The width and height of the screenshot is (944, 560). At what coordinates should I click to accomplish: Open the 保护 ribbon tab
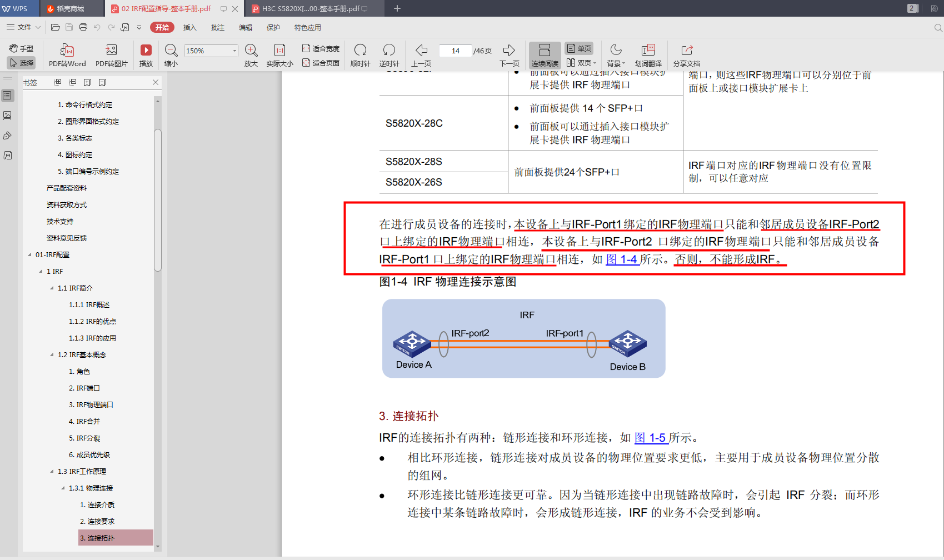click(x=273, y=27)
